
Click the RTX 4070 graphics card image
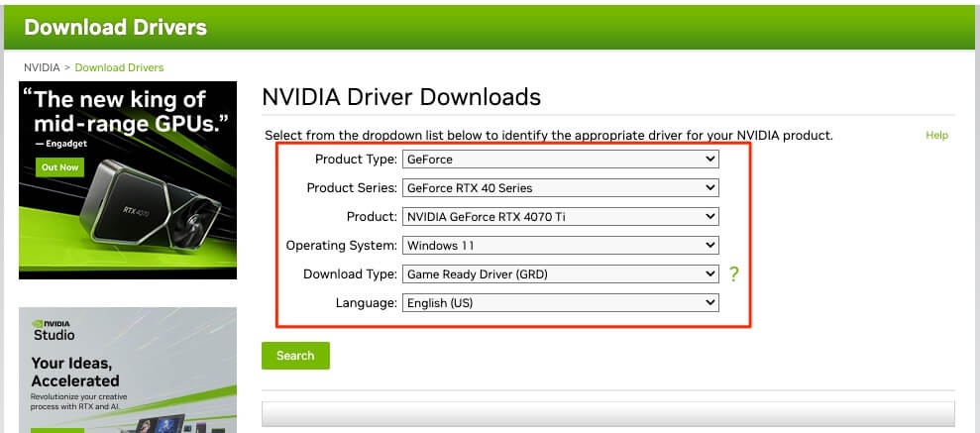[150, 205]
